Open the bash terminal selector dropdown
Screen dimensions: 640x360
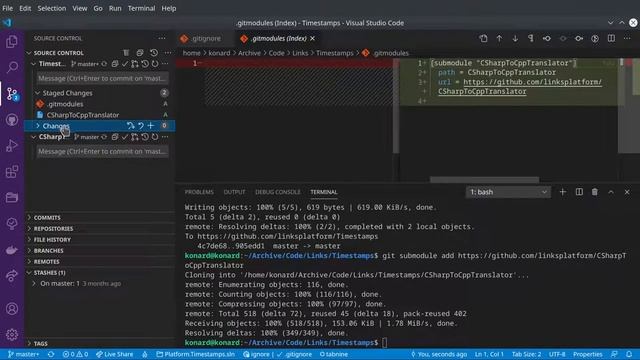coord(508,192)
